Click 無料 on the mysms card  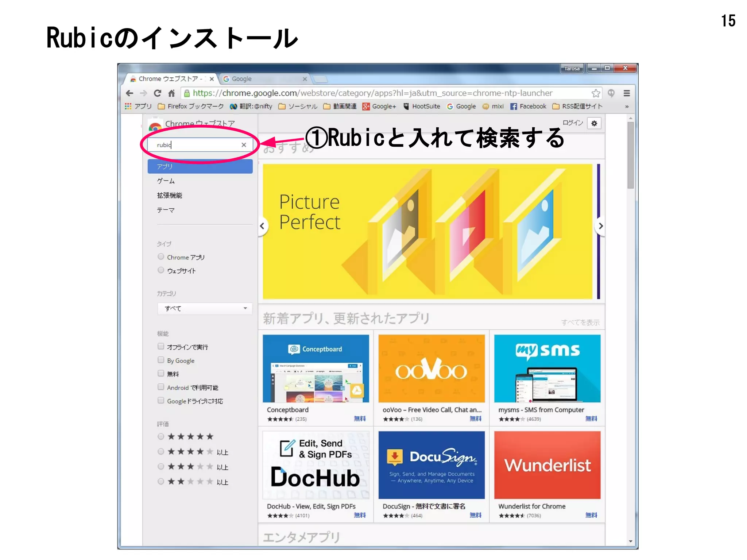591,419
